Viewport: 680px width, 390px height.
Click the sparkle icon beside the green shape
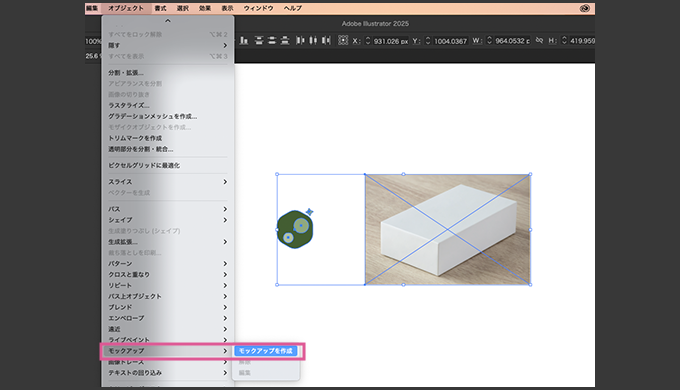pyautogui.click(x=309, y=212)
